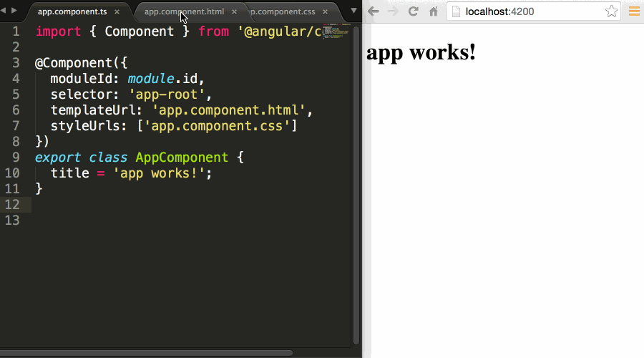This screenshot has width=644, height=358.
Task: Click 'app.component.css' styleUrls string
Action: pos(218,126)
